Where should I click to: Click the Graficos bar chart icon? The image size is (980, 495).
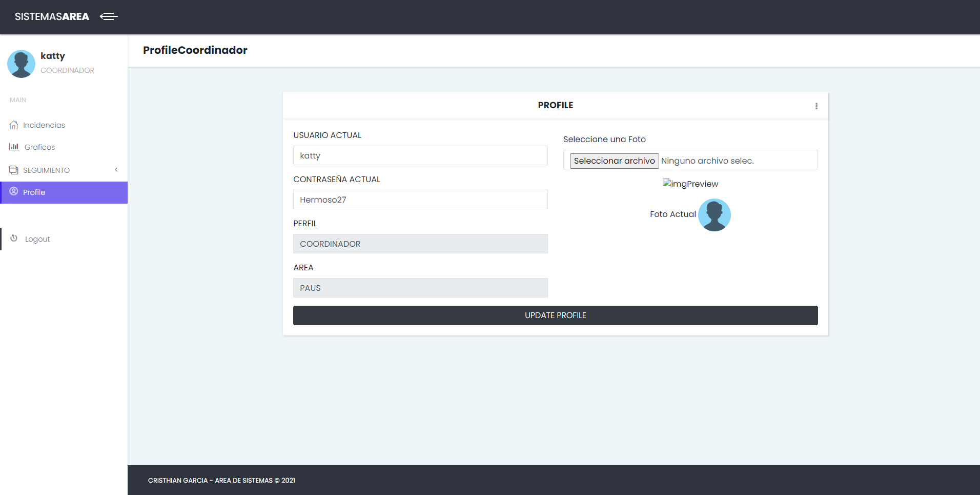(x=14, y=147)
